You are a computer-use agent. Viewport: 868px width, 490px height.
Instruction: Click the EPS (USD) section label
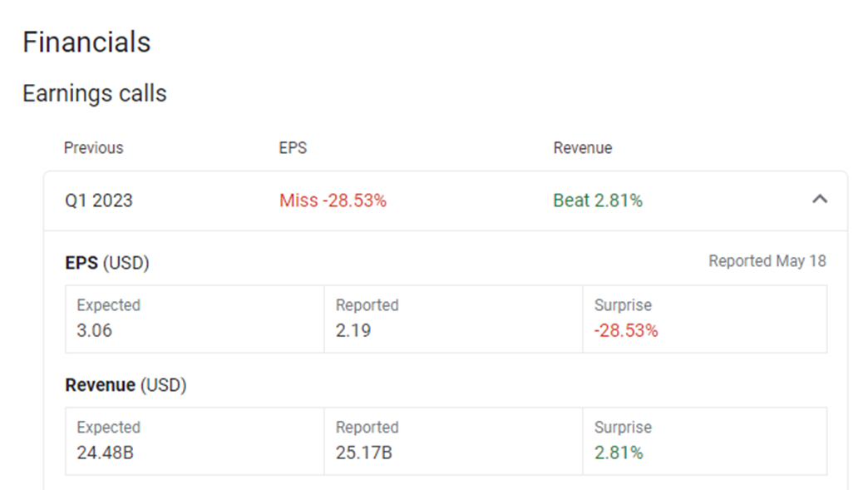[107, 262]
